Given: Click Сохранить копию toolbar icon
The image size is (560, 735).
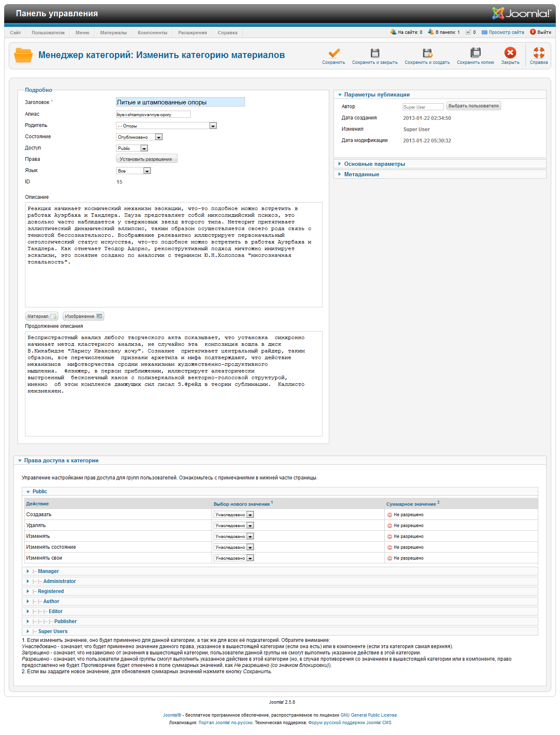Looking at the screenshot, I should click(475, 53).
